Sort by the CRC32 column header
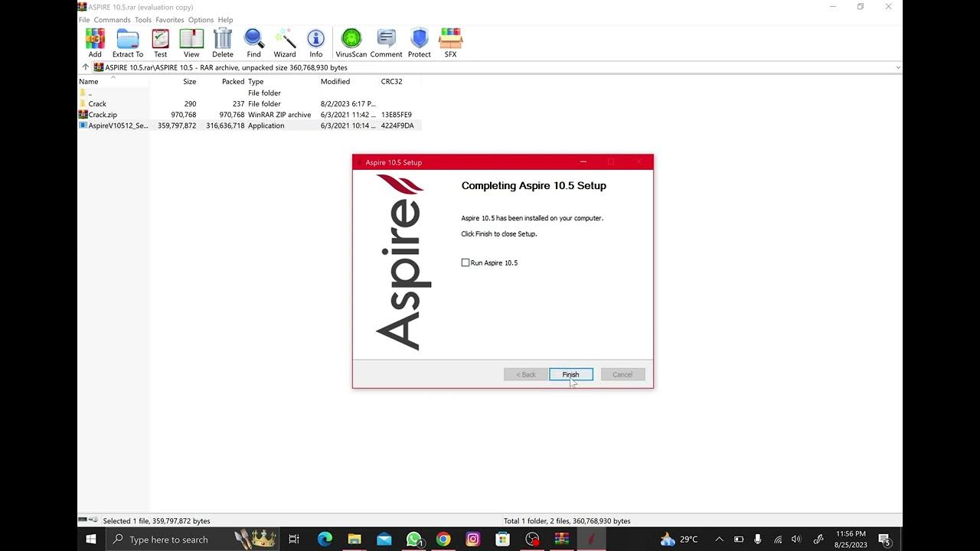Image resolution: width=980 pixels, height=551 pixels. tap(400, 81)
